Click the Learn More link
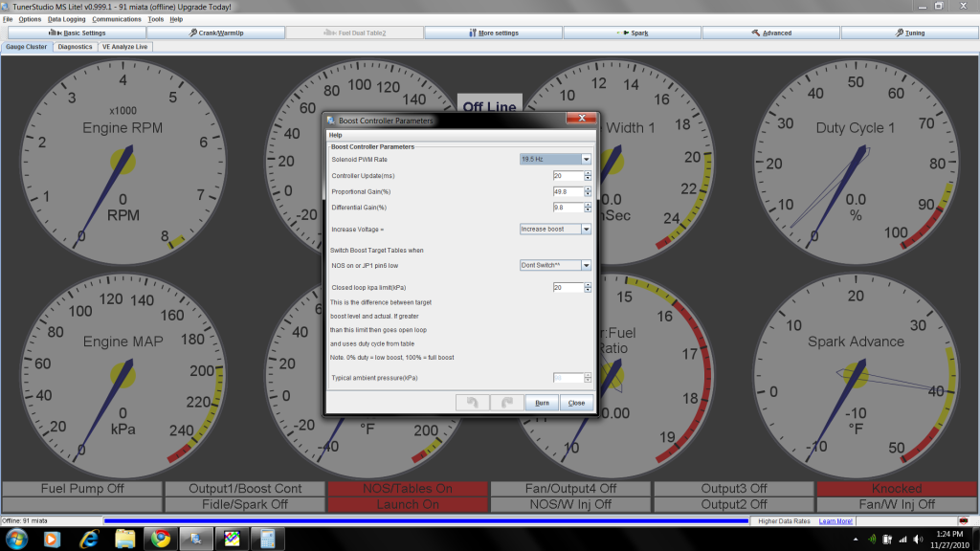Screen dimensions: 980x551 [835, 519]
